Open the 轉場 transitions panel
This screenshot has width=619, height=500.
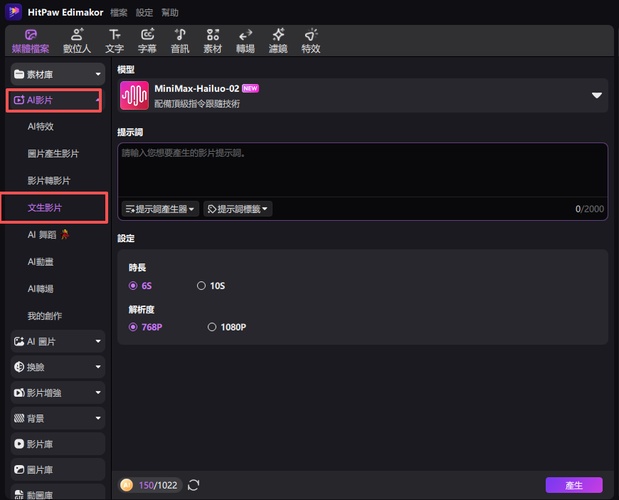pos(245,40)
